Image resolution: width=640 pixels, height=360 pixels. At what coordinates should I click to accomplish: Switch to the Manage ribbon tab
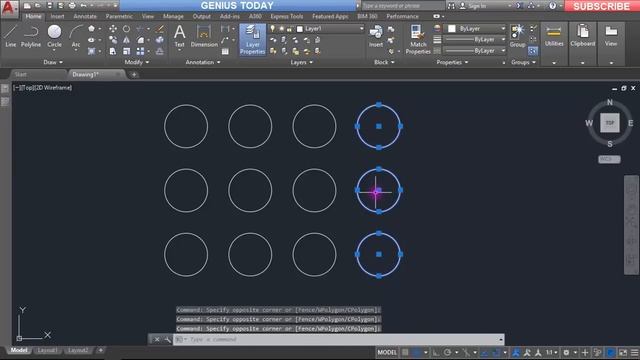(x=173, y=16)
